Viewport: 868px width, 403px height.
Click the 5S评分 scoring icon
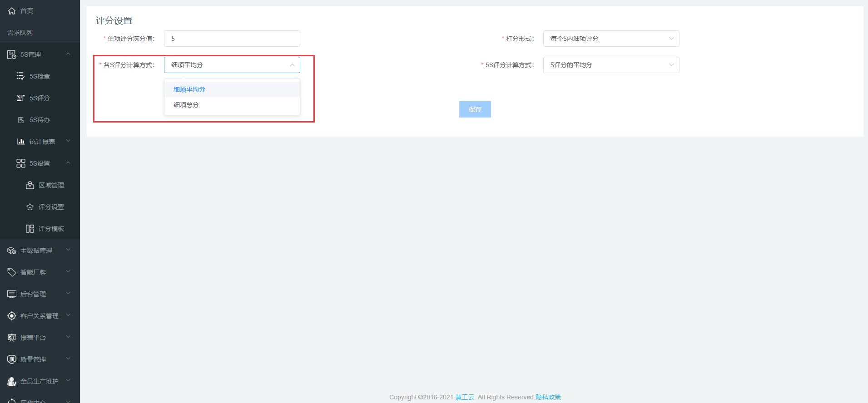20,98
